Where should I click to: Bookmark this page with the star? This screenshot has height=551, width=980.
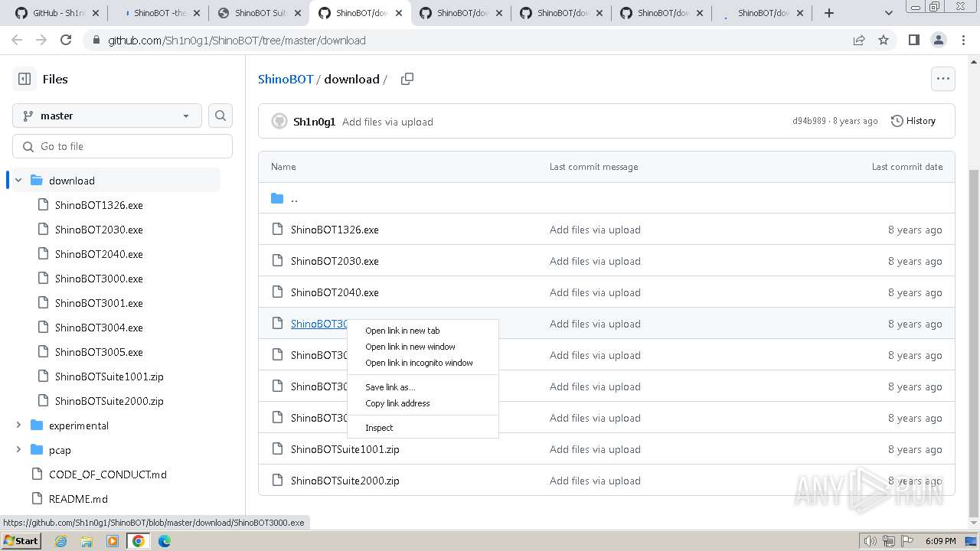pyautogui.click(x=884, y=41)
